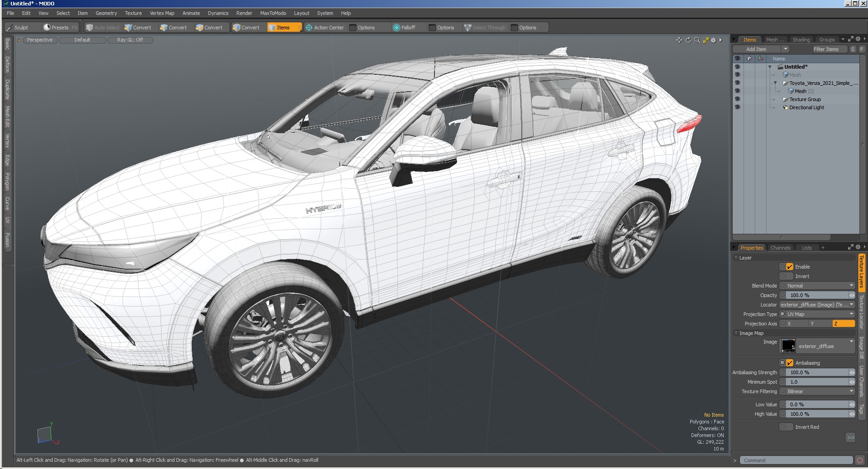Open the Geometry menu

point(106,13)
